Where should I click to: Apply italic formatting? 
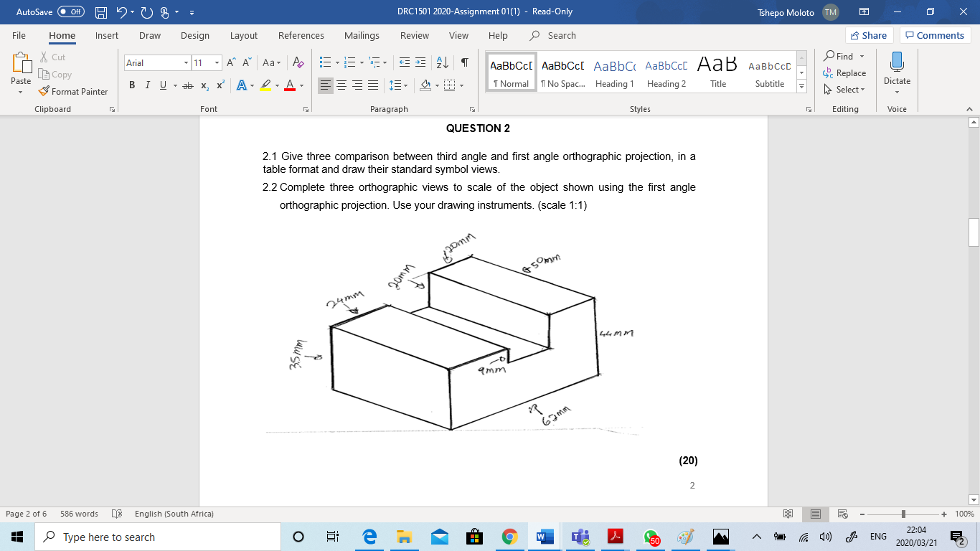coord(147,85)
